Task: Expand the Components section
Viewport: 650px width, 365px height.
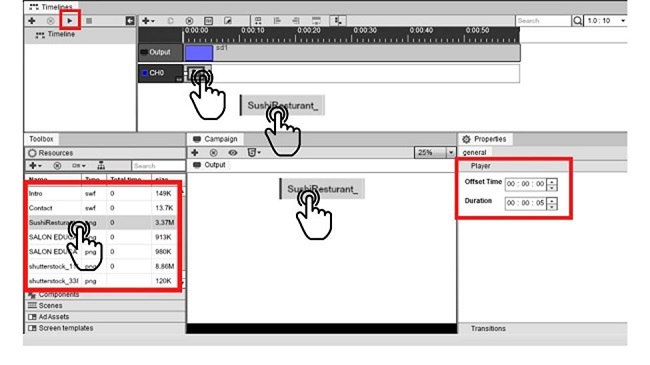Action: coord(105,295)
